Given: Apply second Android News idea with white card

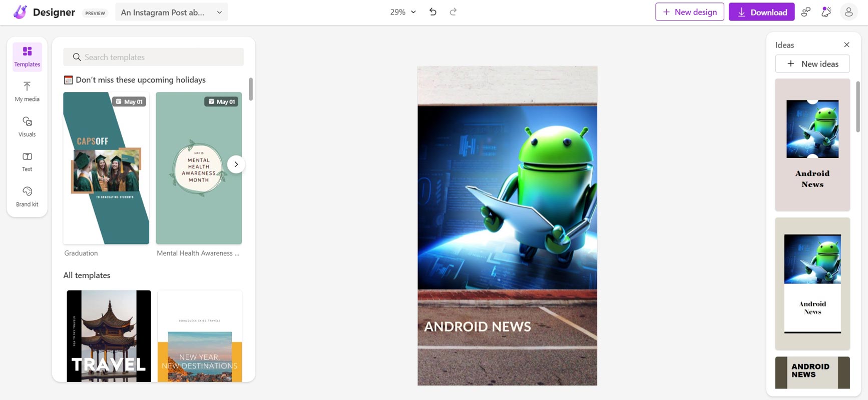Looking at the screenshot, I should [812, 283].
